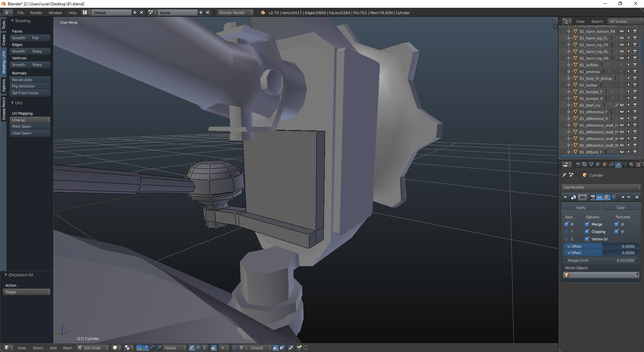Click the OpenGL render image camera icon
This screenshot has width=644, height=352.
[x=299, y=348]
